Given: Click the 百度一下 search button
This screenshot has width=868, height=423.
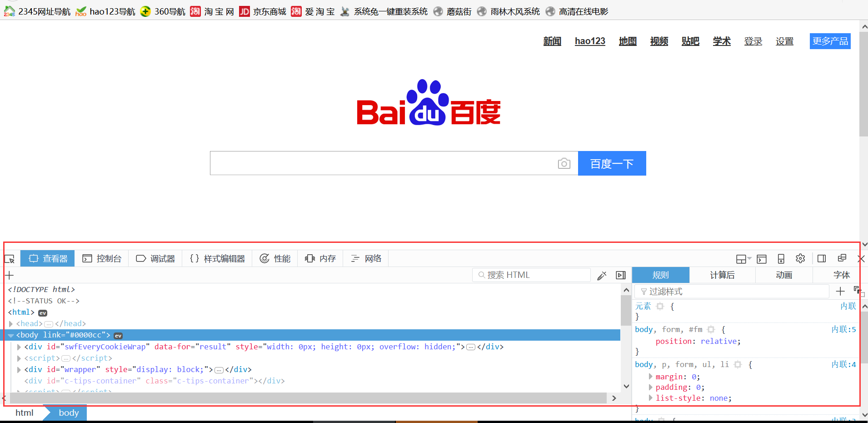Looking at the screenshot, I should coord(612,163).
